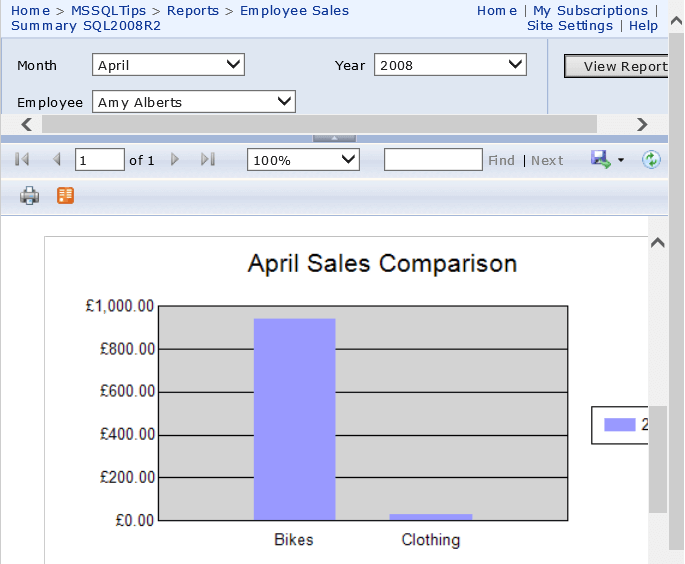The height and width of the screenshot is (564, 685).
Task: Go to next report page
Action: point(175,159)
